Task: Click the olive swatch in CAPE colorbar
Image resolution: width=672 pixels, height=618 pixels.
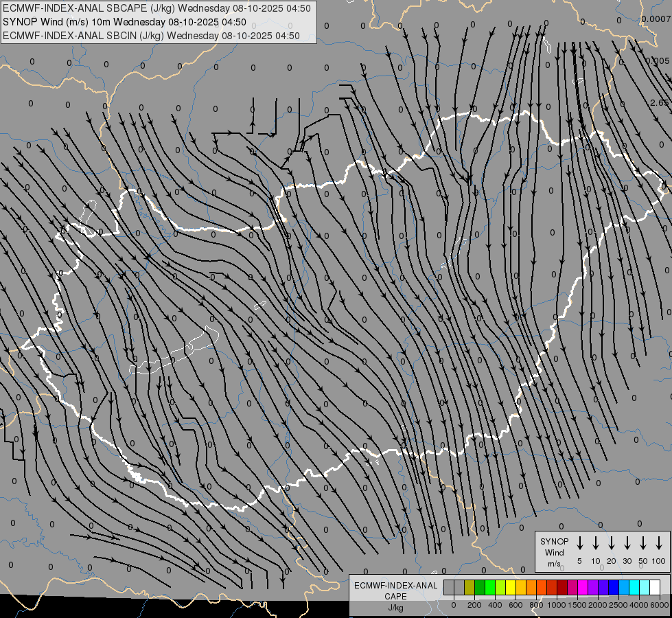Action: click(470, 588)
